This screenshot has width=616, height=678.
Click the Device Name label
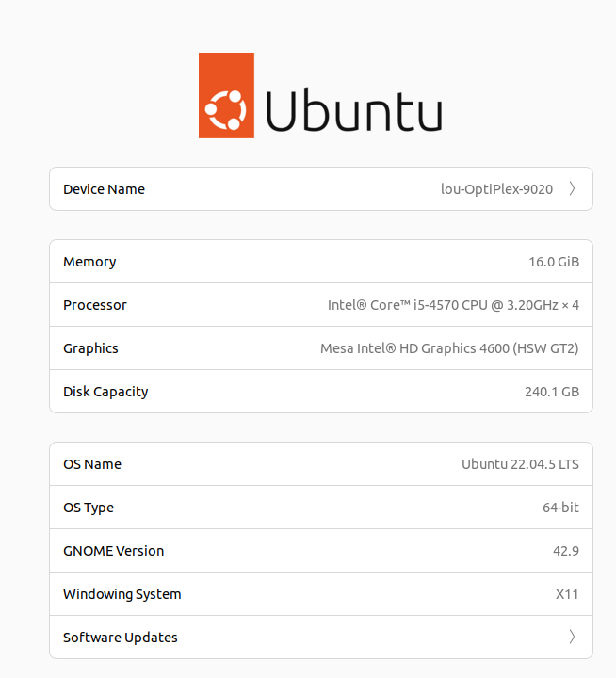104,189
